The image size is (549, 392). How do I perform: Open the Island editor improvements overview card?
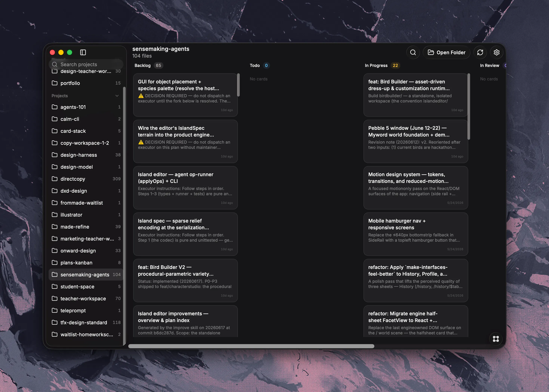coord(185,321)
